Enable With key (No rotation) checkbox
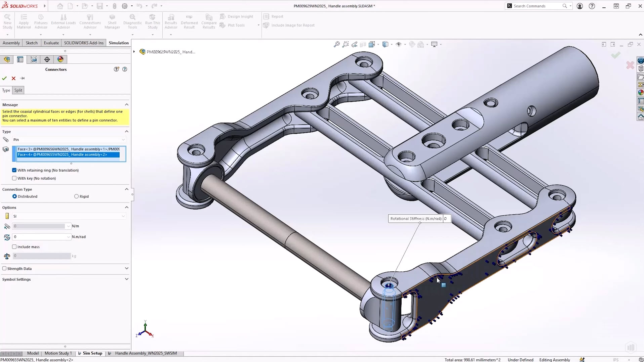 tap(14, 178)
